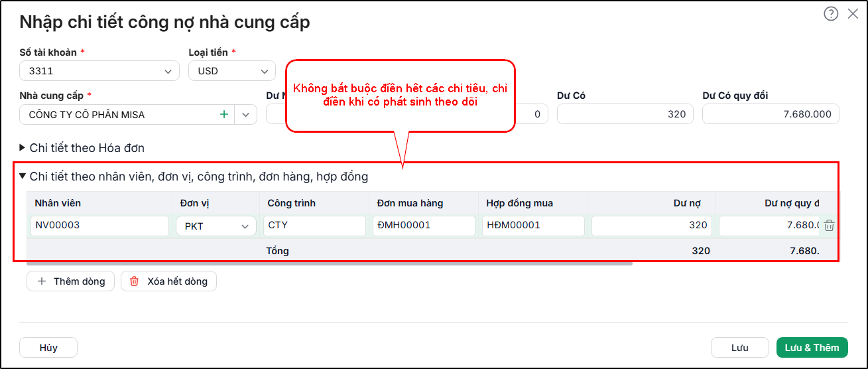868x369 pixels.
Task: Click the Dư nợ cell with 320
Action: point(652,226)
